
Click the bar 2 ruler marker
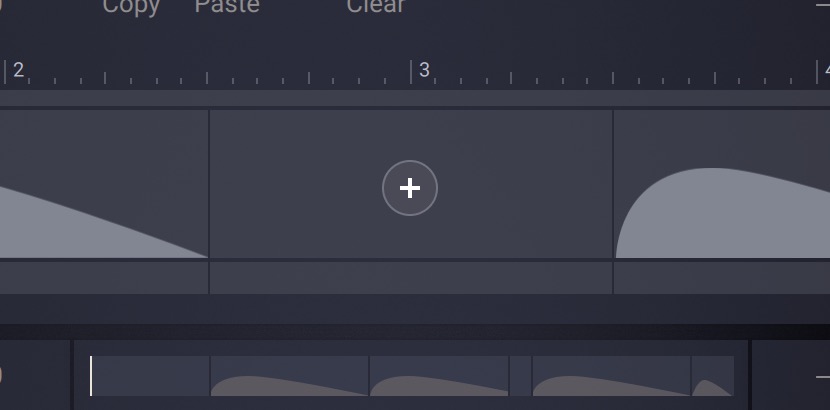tap(19, 70)
